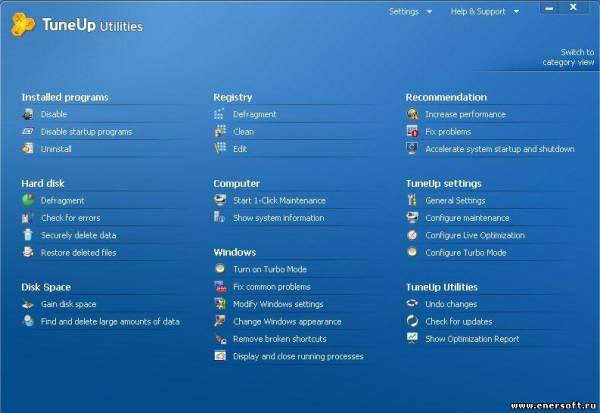Click the Display and close running processes icon
The height and width of the screenshot is (413, 600).
tap(220, 356)
